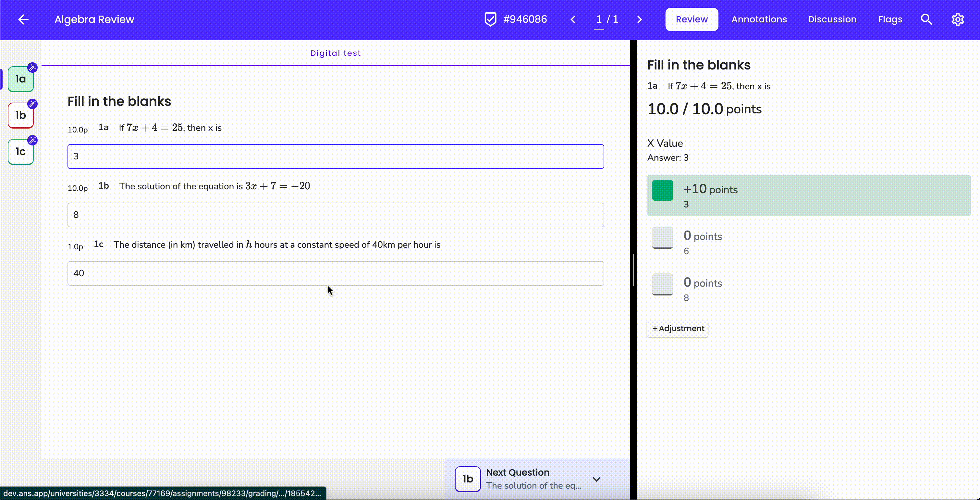Image resolution: width=980 pixels, height=500 pixels.
Task: Switch to the Annotations tab
Action: [x=759, y=19]
